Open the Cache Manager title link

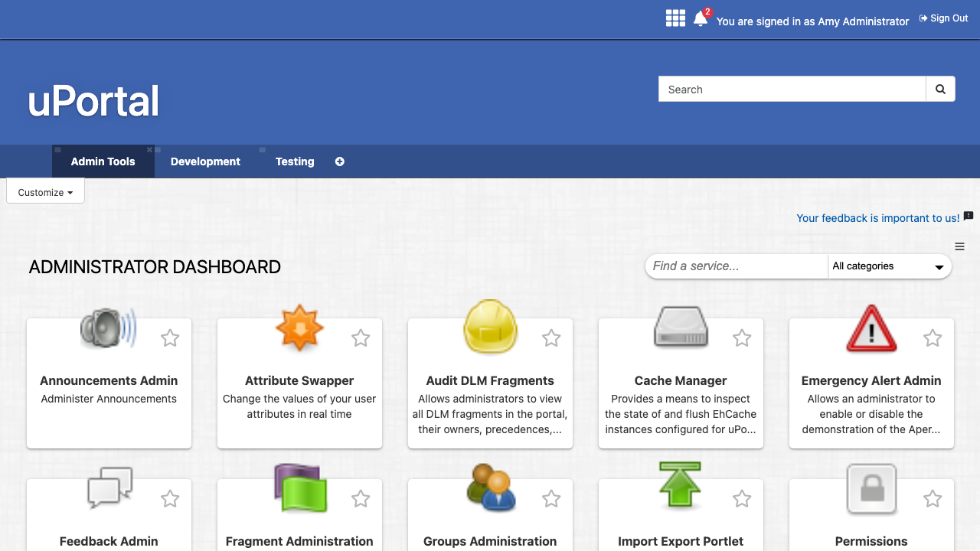coord(681,380)
